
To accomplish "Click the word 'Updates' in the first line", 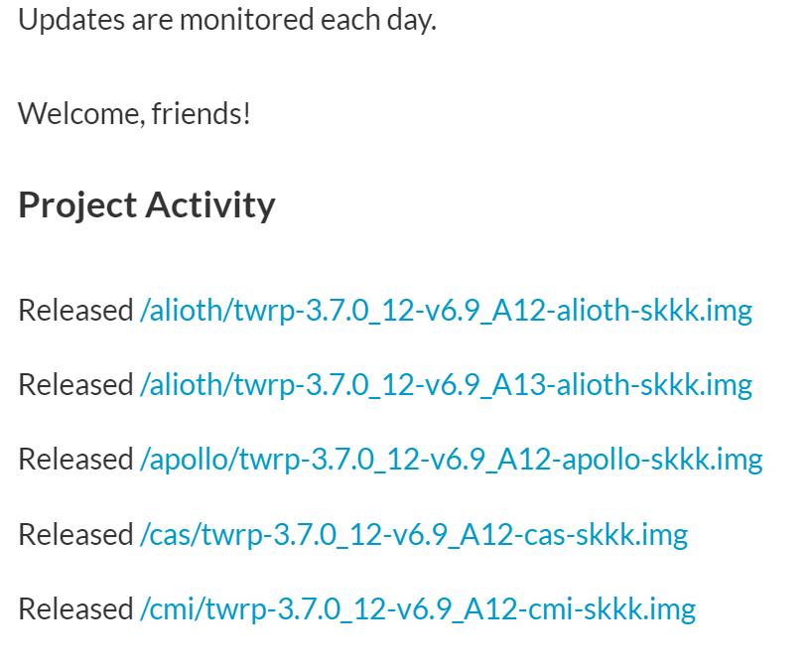I will 72,21.
